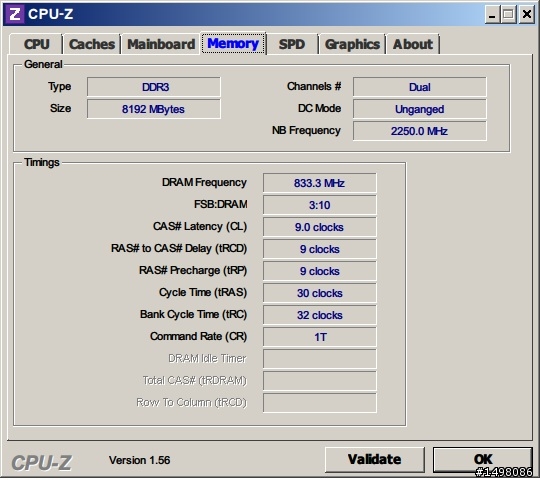Select the Memory tab

coord(233,43)
